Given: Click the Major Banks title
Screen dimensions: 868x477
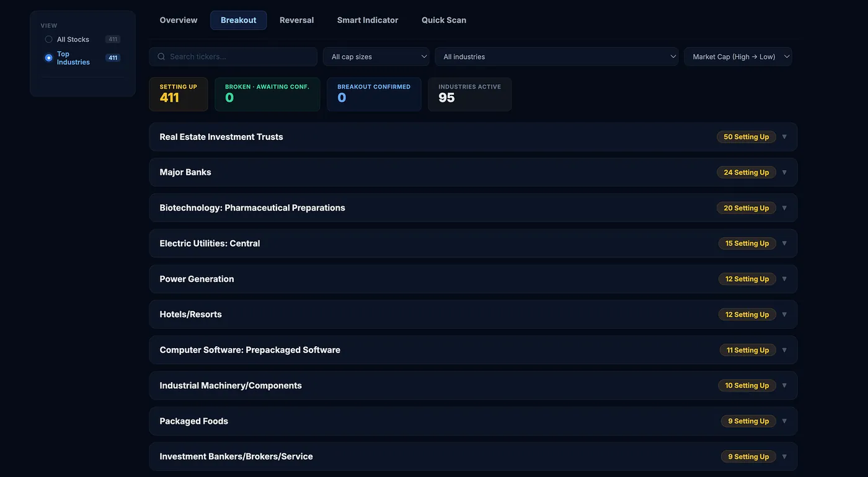Looking at the screenshot, I should 185,172.
